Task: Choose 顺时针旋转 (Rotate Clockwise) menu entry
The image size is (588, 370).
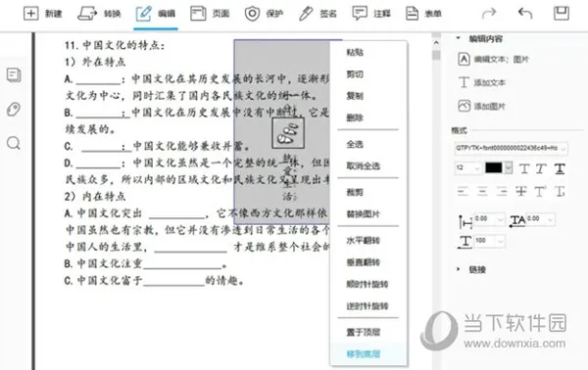Action: tap(367, 284)
